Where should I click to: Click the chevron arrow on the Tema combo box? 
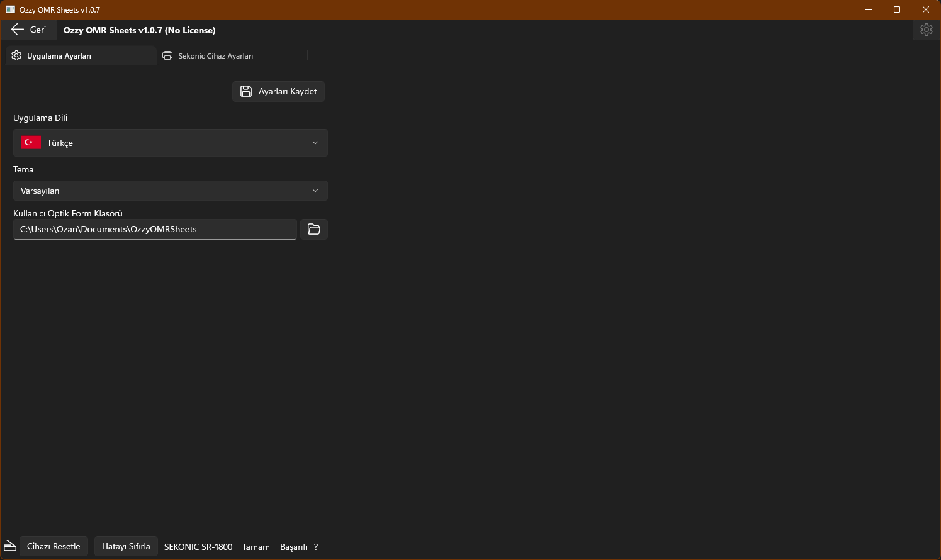point(315,191)
